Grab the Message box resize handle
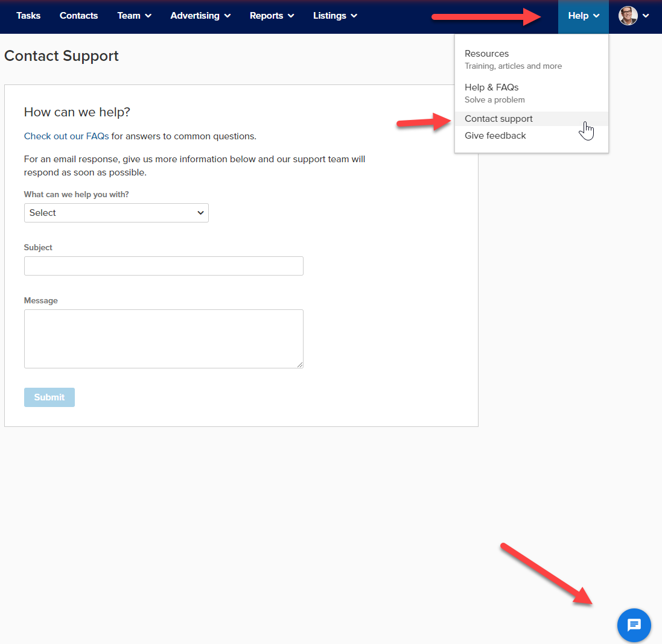 tap(300, 365)
